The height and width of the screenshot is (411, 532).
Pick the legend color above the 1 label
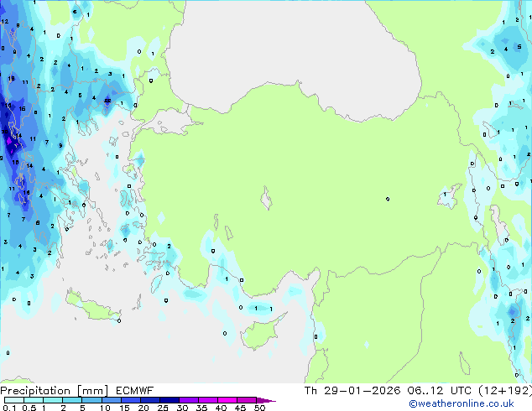43,400
